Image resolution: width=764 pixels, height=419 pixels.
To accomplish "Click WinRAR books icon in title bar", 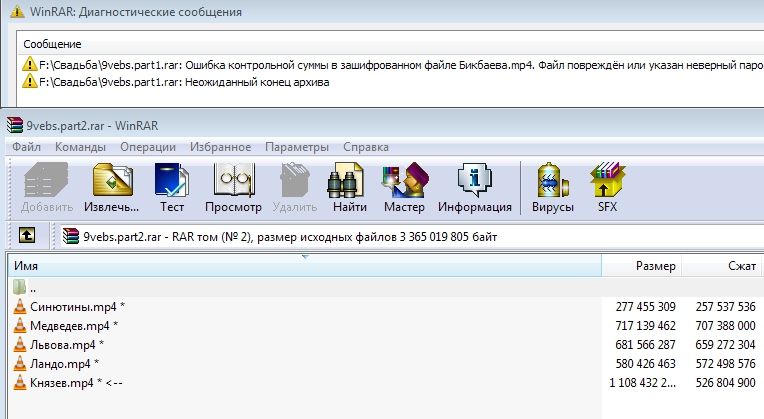I will [x=15, y=125].
